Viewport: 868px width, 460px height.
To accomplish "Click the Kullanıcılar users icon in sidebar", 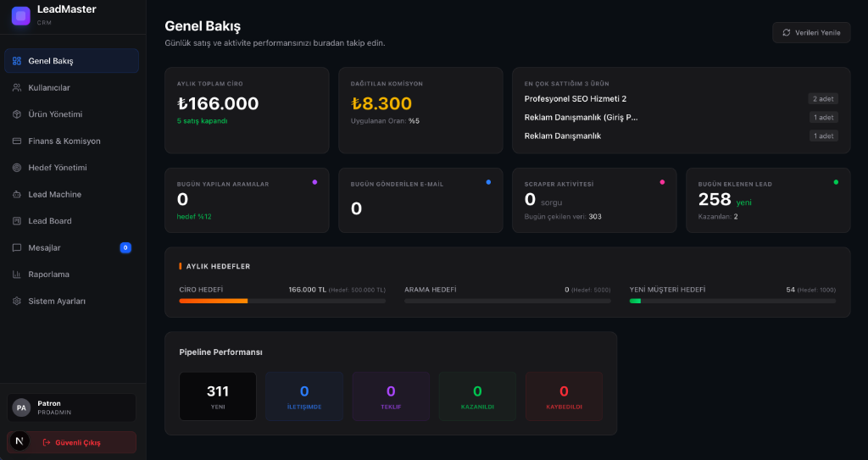I will [17, 88].
